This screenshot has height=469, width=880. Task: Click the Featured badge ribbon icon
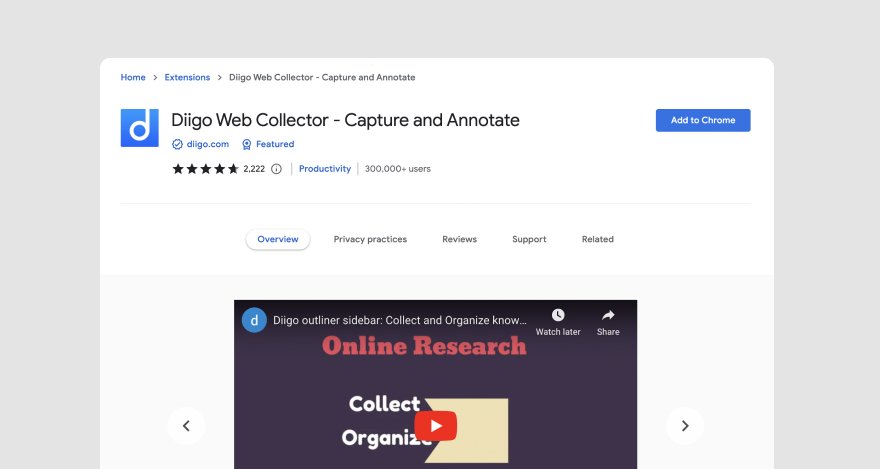tap(246, 144)
